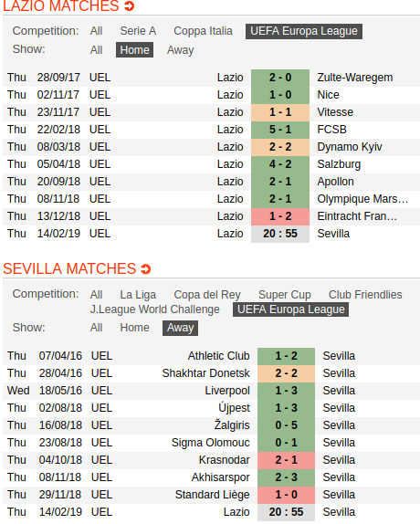Choose Club Friendlies competition filter

(x=365, y=295)
